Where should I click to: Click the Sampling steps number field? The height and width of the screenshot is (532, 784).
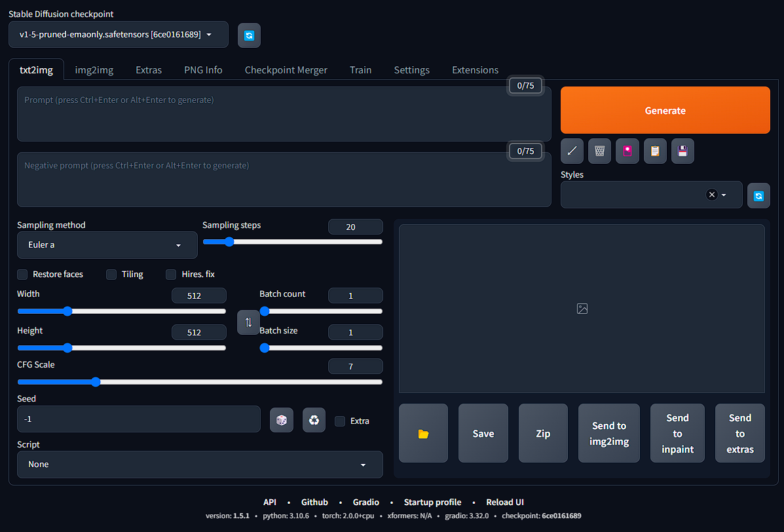[356, 227]
